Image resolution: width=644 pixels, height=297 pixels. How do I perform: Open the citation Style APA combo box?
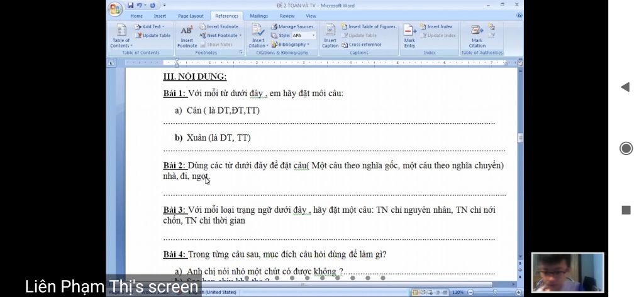[304, 36]
